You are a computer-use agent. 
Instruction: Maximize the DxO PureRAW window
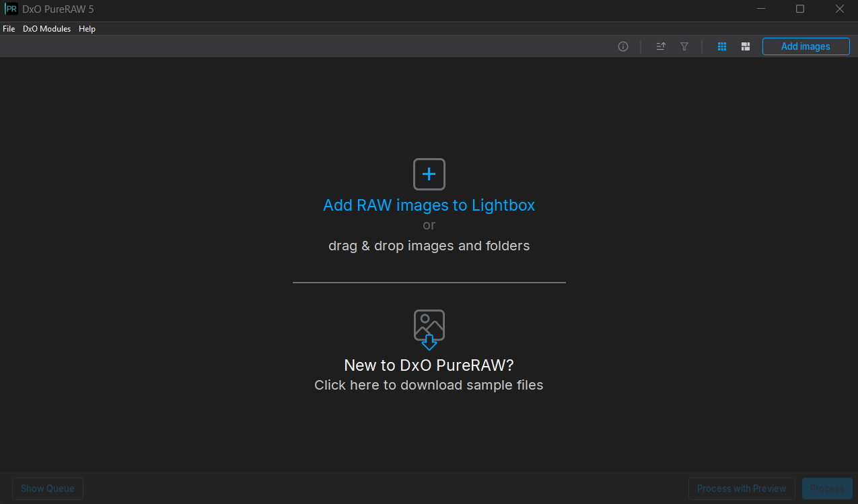[x=800, y=9]
